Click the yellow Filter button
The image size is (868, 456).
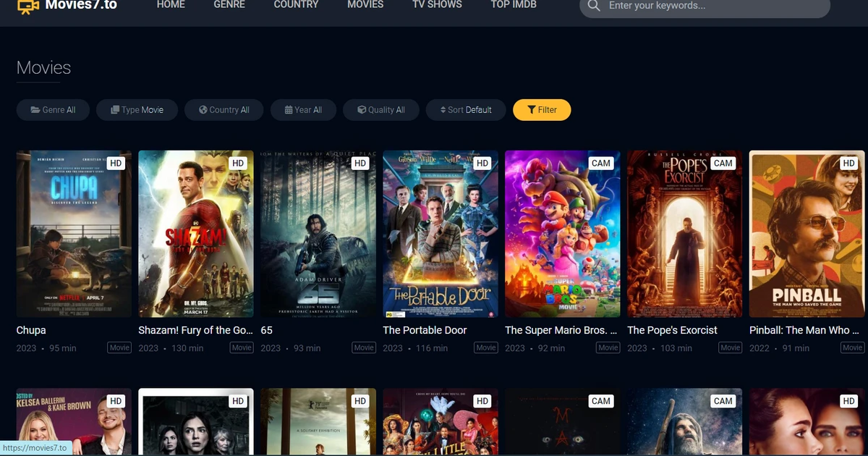(x=542, y=109)
